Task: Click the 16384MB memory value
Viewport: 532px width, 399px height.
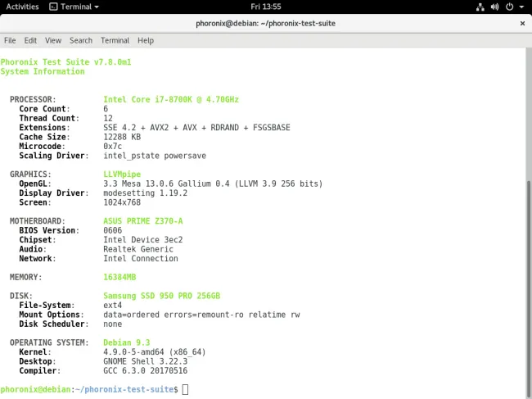Action: pos(119,277)
